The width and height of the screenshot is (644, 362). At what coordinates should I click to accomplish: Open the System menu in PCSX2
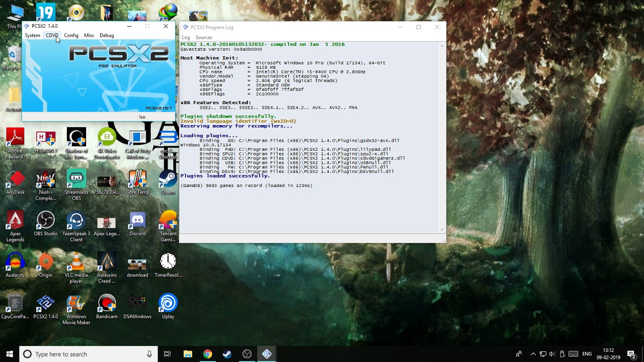[x=32, y=35]
